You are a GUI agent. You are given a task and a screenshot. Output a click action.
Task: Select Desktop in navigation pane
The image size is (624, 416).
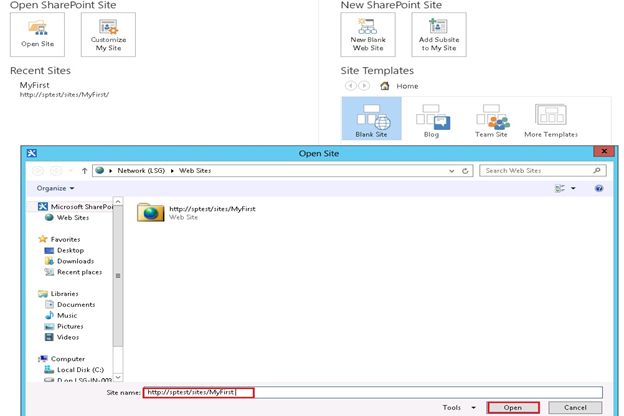[x=64, y=250]
